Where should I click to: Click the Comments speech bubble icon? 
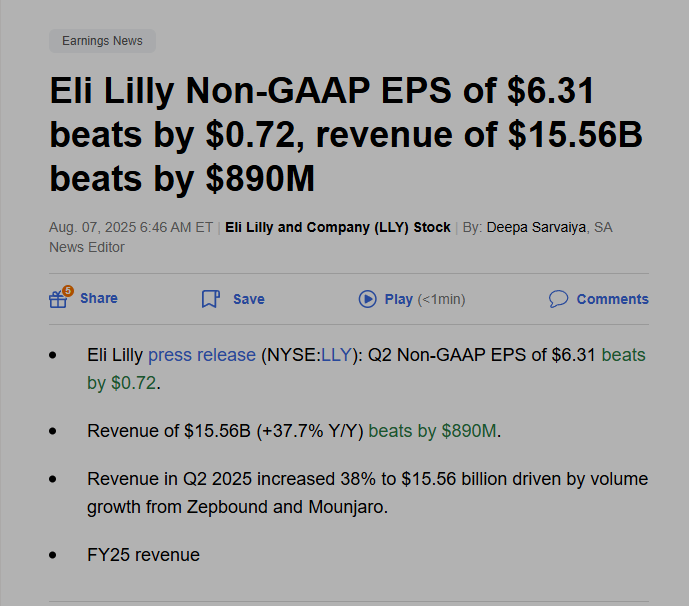point(558,299)
